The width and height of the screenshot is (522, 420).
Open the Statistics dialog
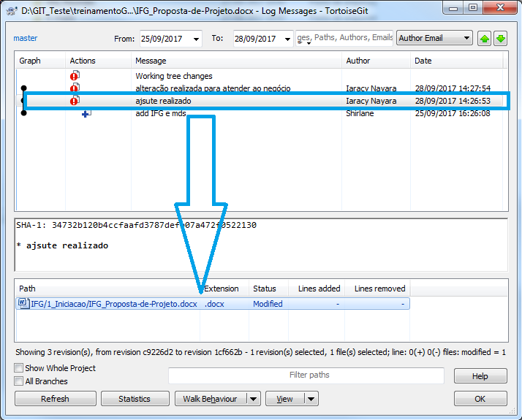click(135, 399)
